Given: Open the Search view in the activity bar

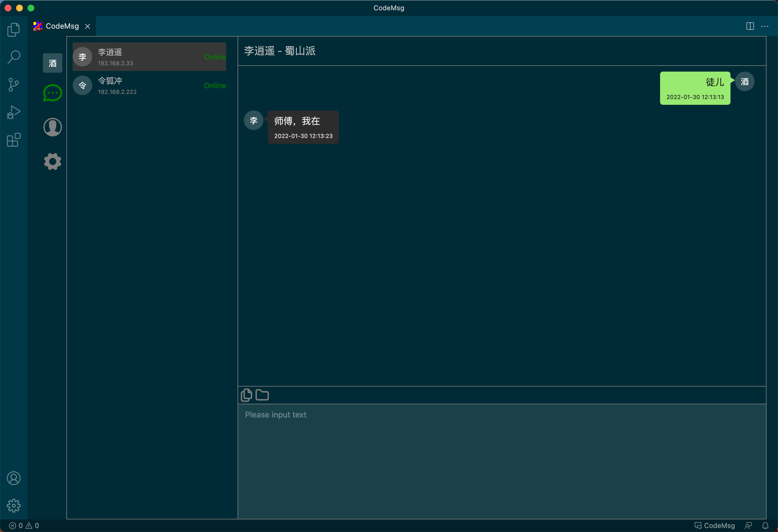Looking at the screenshot, I should (x=14, y=57).
